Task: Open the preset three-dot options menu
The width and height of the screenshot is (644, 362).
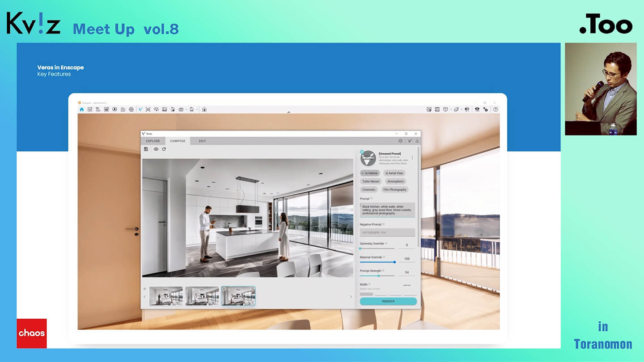Action: tap(412, 158)
